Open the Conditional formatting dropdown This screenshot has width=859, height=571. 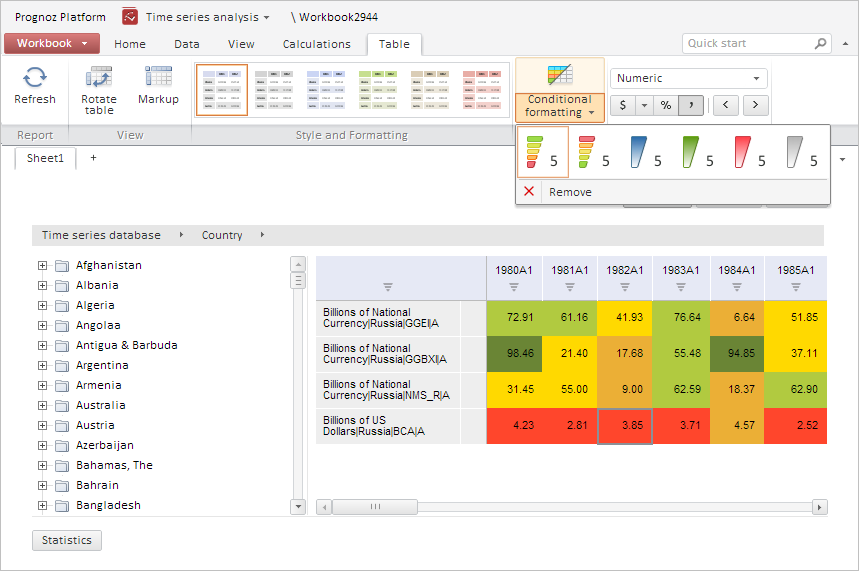tap(559, 105)
